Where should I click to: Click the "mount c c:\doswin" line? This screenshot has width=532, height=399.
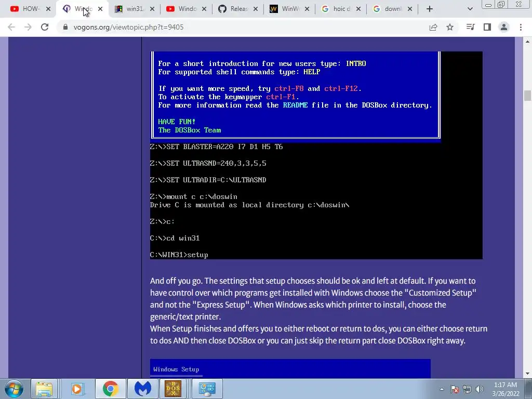pos(194,196)
